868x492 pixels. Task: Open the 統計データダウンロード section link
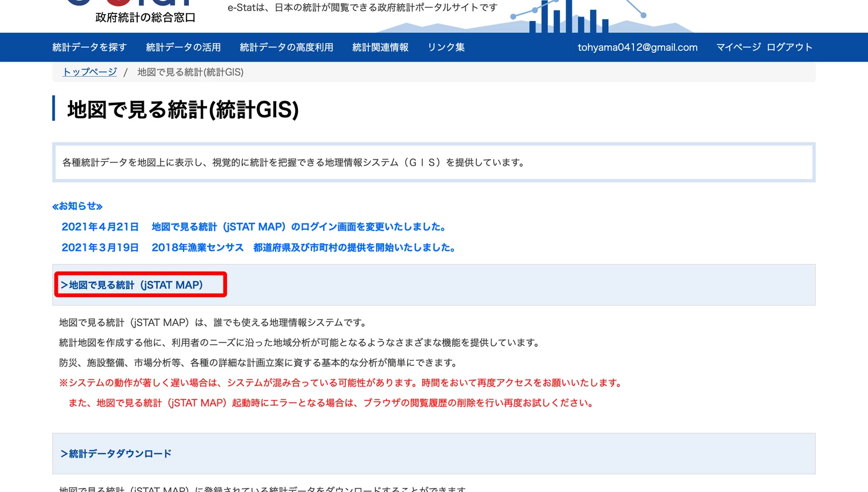click(116, 454)
